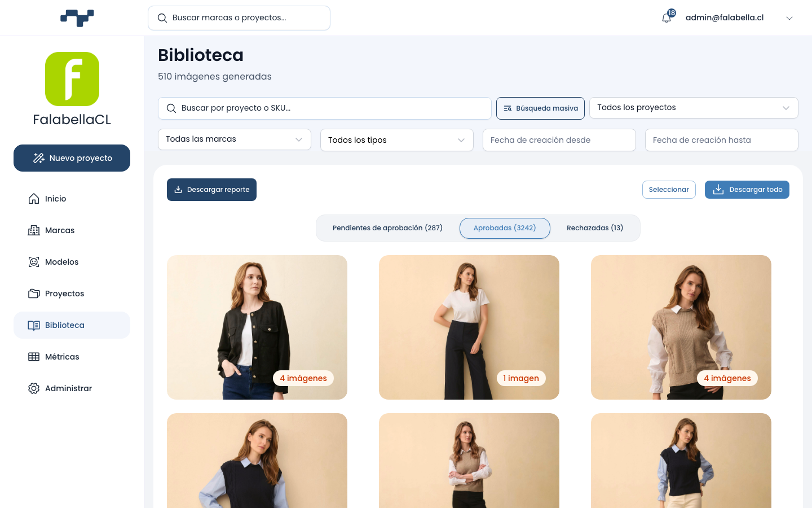Click the Descargar todo button

(x=747, y=190)
